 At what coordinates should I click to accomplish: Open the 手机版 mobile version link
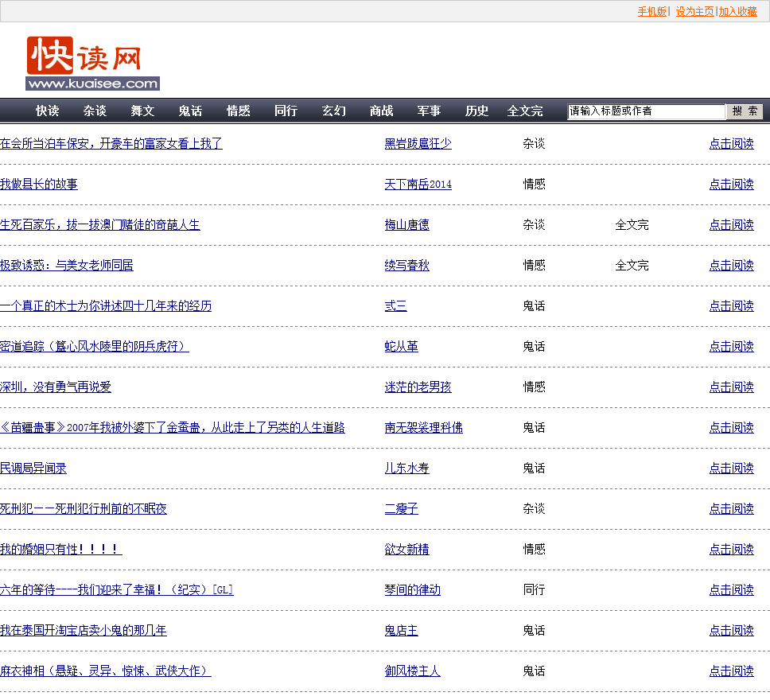(x=651, y=11)
